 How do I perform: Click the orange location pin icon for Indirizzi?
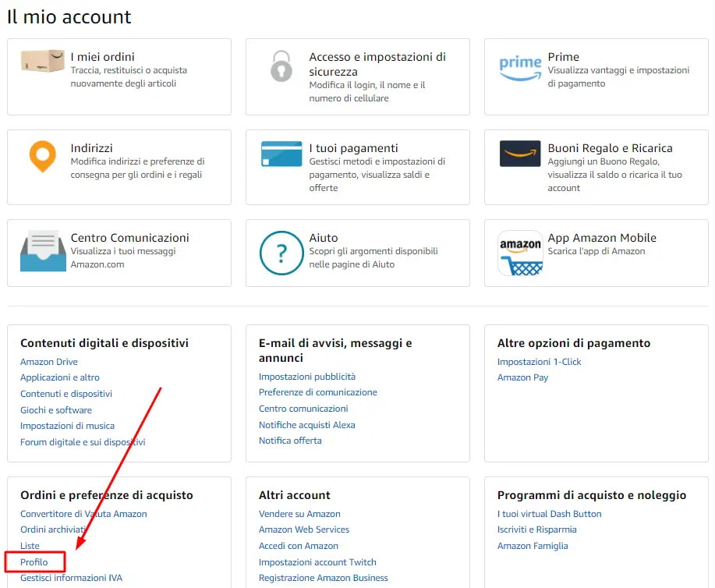(x=42, y=157)
